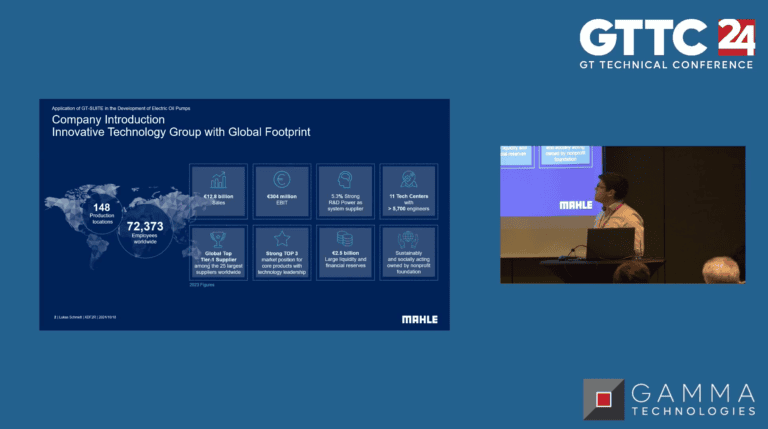Click the Lukas Schmitt footer line on the slide
Screen dimensions: 768x429
point(85,317)
